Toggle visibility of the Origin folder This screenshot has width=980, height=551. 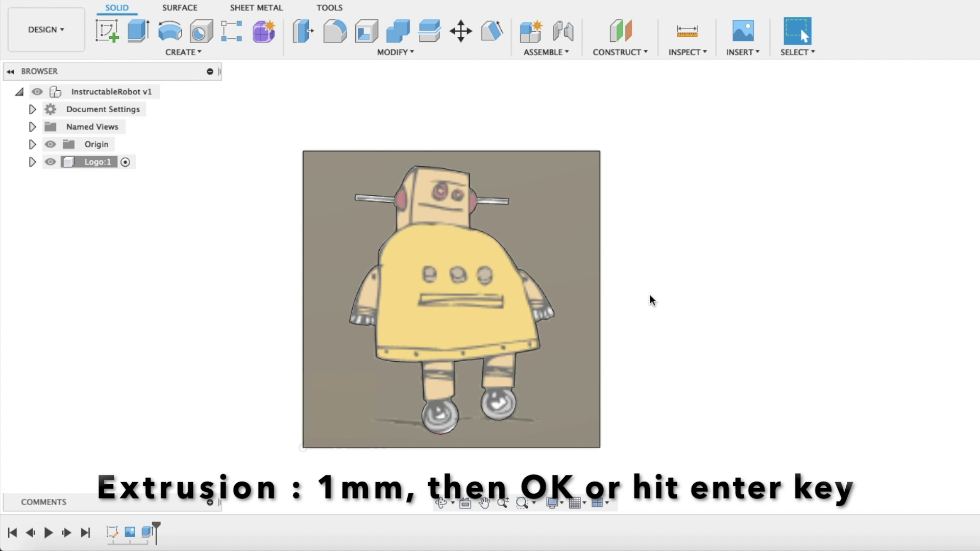pyautogui.click(x=50, y=144)
